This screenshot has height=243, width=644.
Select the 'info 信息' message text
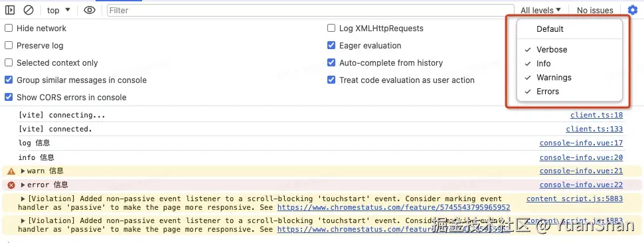36,157
